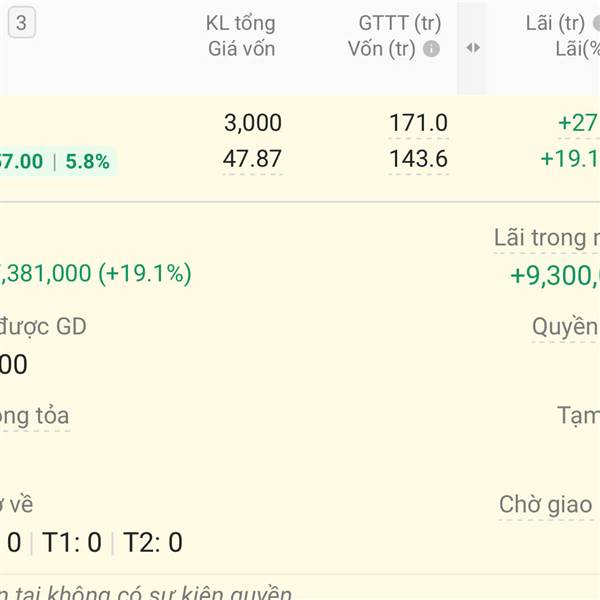Image resolution: width=600 pixels, height=600 pixels.
Task: Sort by GTTT (tr) column header
Action: 400,23
